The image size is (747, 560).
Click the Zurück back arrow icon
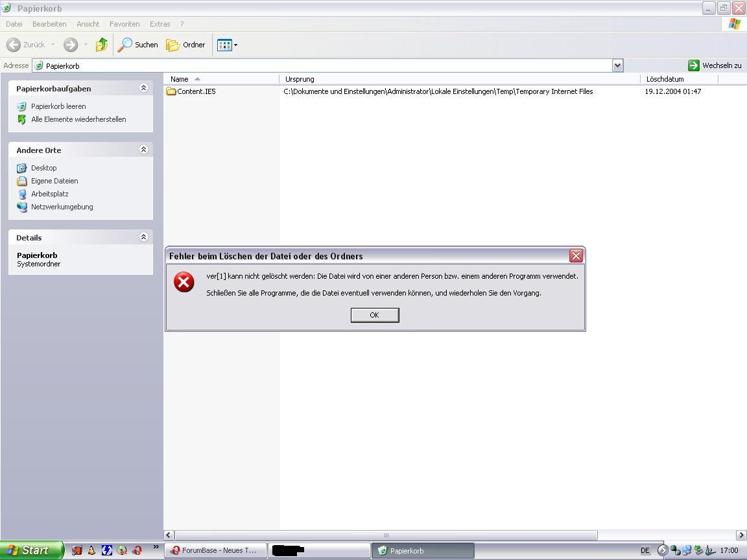(x=14, y=45)
